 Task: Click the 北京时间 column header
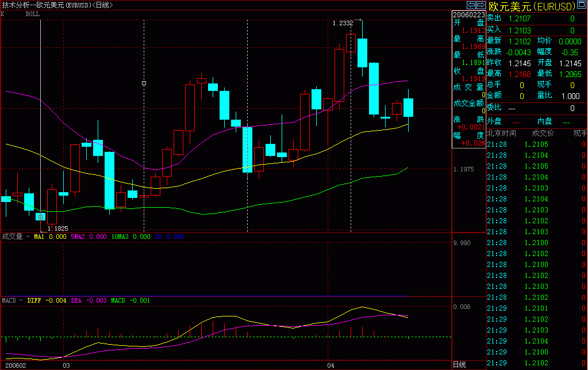[x=501, y=133]
